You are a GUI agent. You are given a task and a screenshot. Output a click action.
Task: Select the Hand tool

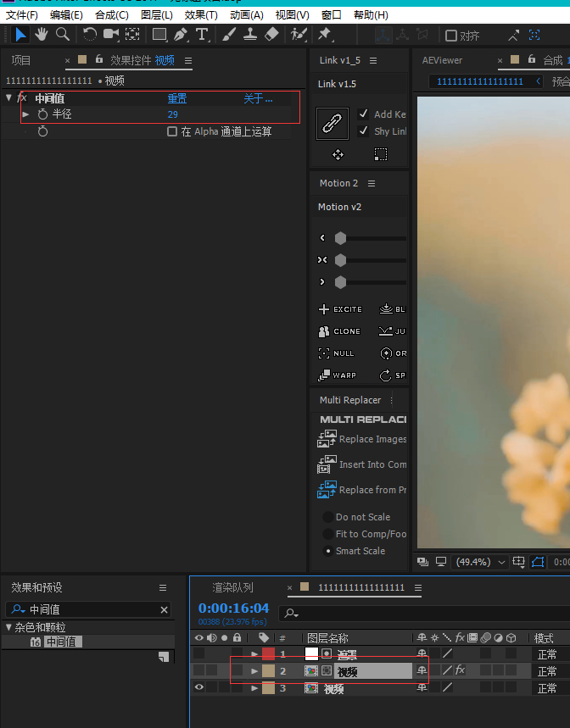(x=42, y=35)
